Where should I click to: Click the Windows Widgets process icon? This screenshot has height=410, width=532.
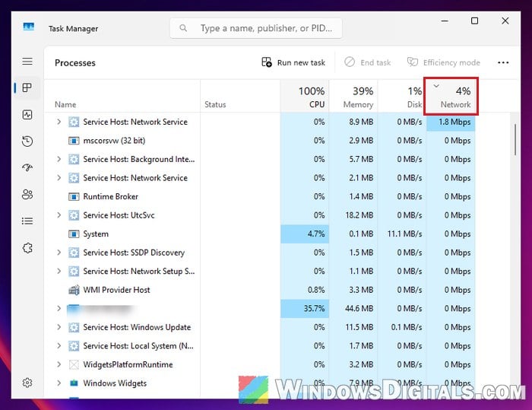tap(74, 383)
